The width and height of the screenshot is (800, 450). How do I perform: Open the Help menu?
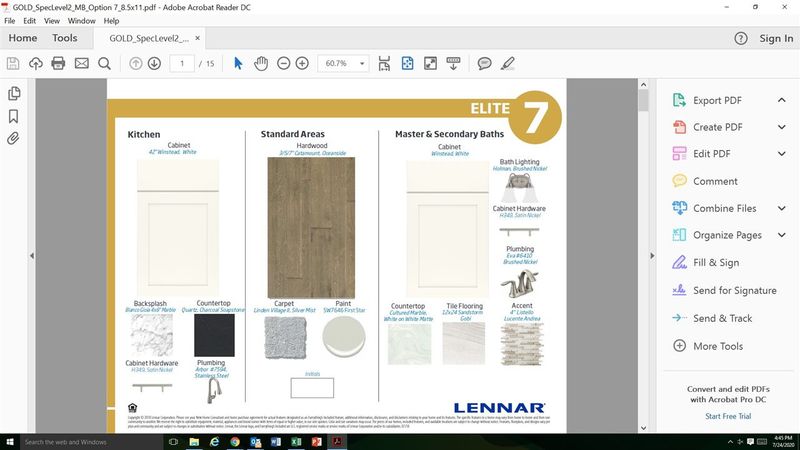(x=111, y=21)
